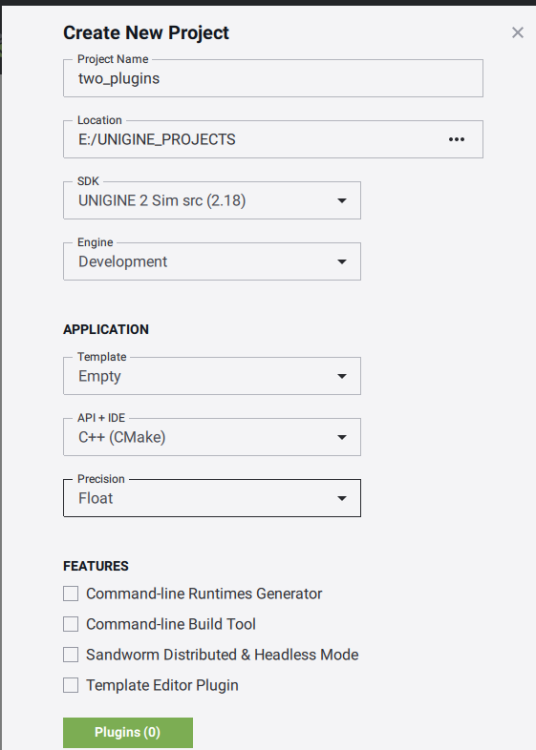Screen dimensions: 536x750
Task: Expand the Precision dropdown arrow
Action: [x=341, y=498]
